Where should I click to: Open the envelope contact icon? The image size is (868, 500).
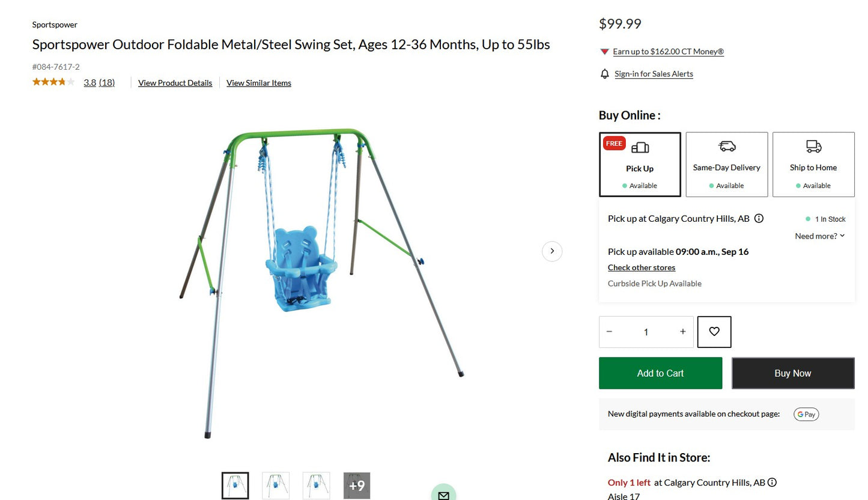(443, 495)
